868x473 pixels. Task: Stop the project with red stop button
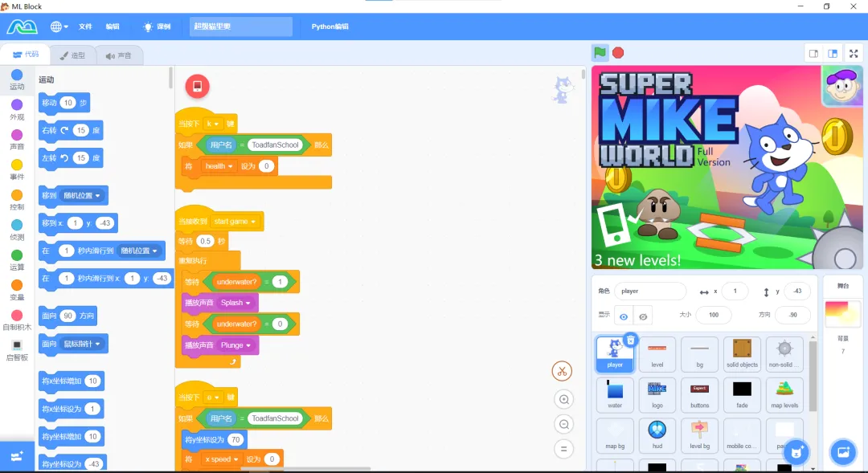[x=618, y=52]
